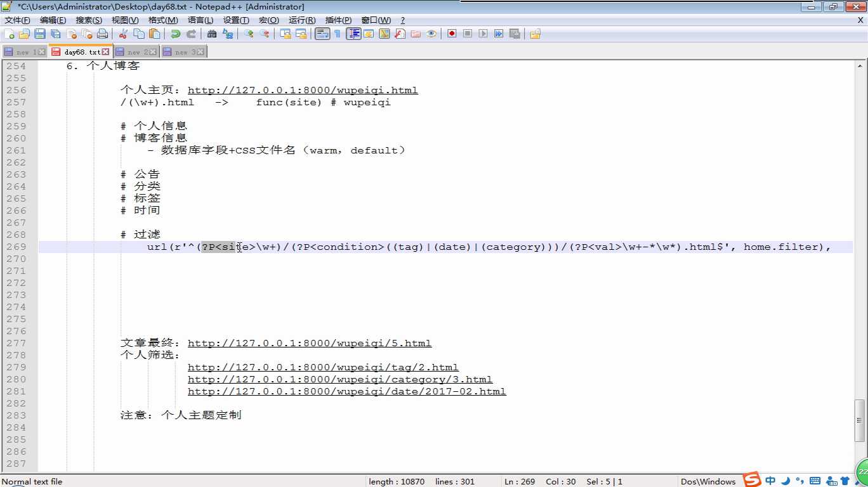Open the Replace toolbar icon
Image resolution: width=868 pixels, height=487 pixels.
pos(228,34)
